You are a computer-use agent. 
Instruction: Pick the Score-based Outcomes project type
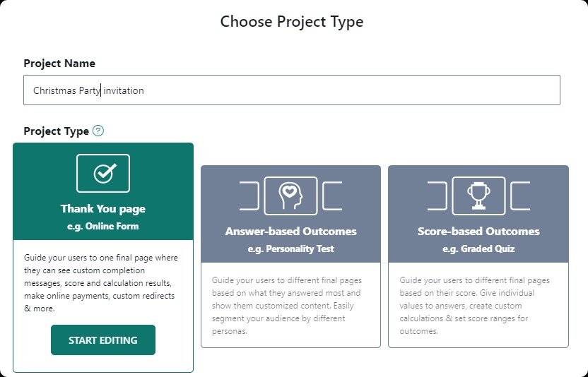click(478, 231)
